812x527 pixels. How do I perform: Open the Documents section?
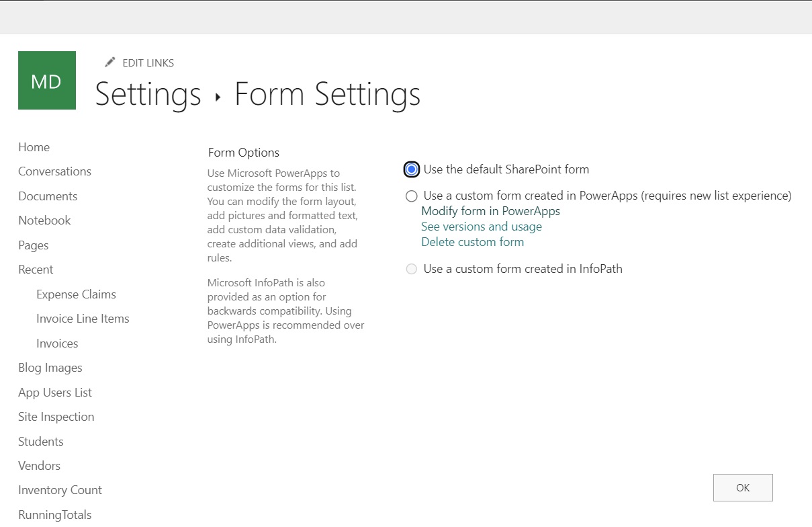click(48, 196)
